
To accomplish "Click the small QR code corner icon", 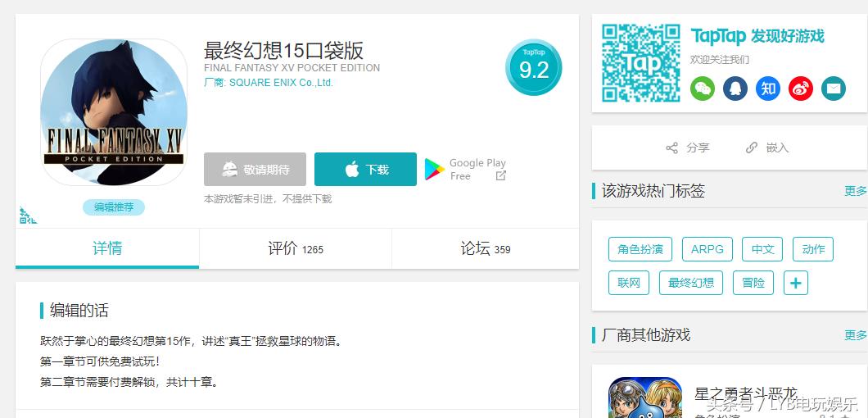I will click(x=28, y=215).
